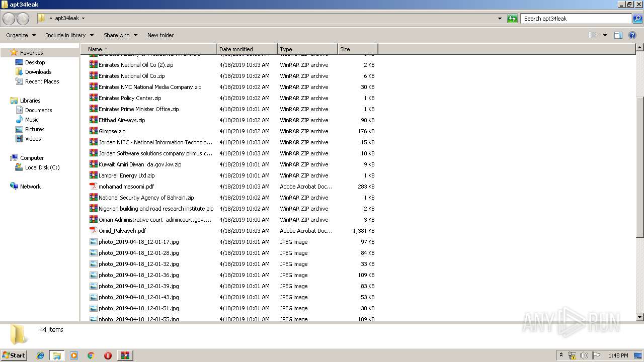Screen dimensions: 644x362
Task: Select Oman Administrative court zip file
Action: click(x=155, y=220)
